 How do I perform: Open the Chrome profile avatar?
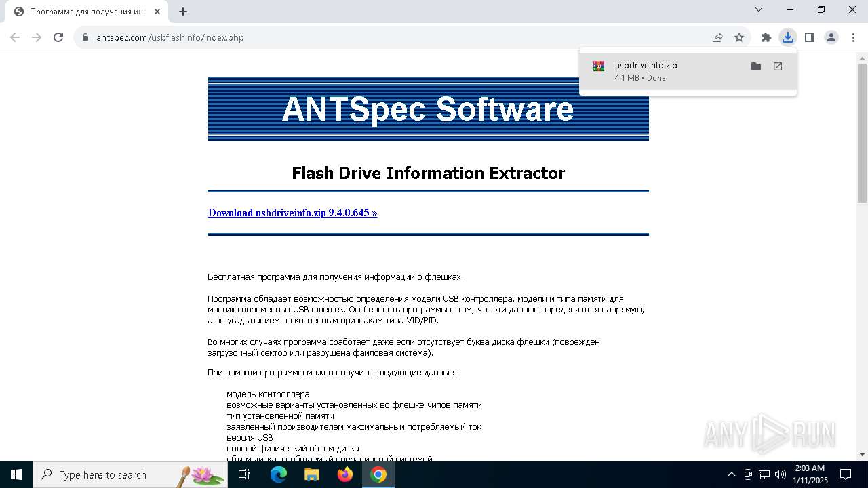tap(831, 37)
